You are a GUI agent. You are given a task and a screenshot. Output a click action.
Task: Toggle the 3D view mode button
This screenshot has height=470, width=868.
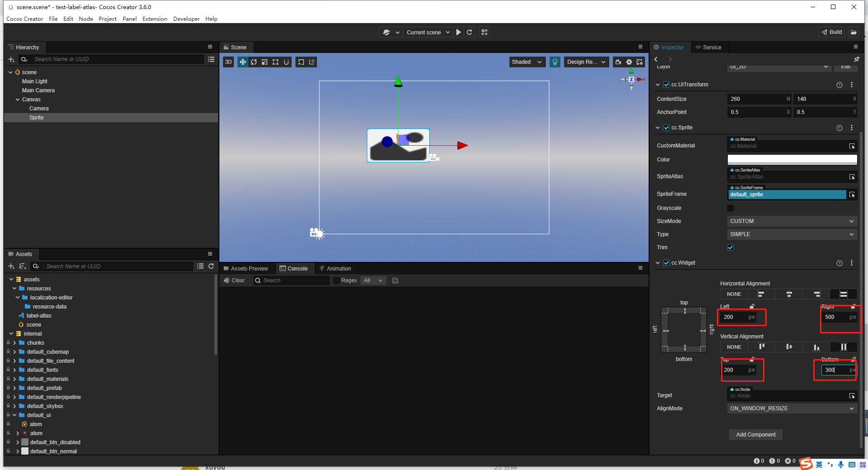pyautogui.click(x=228, y=62)
